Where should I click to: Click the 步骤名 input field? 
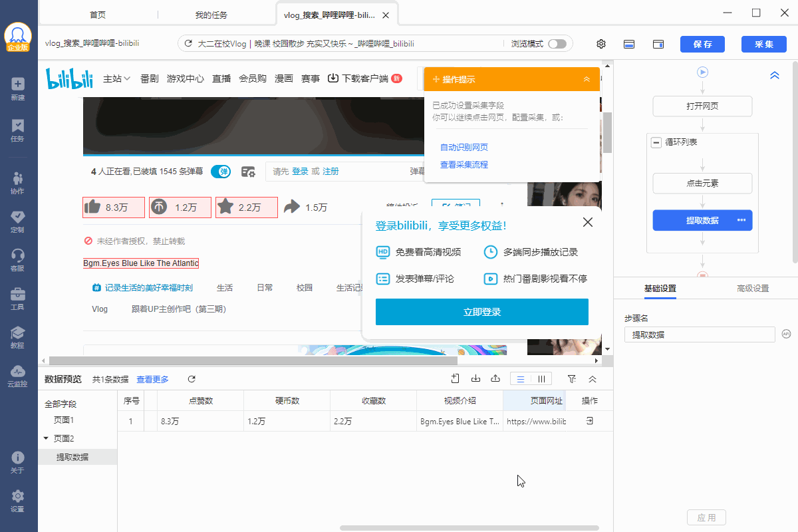[700, 334]
